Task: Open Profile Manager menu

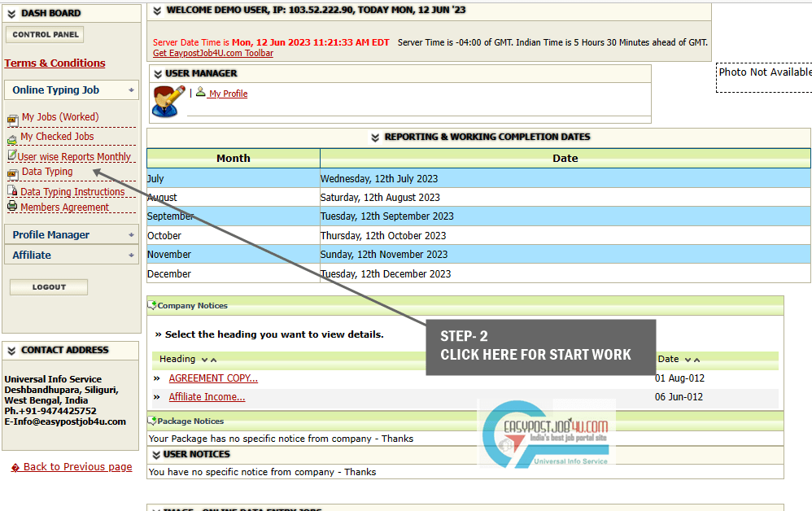Action: (72, 234)
